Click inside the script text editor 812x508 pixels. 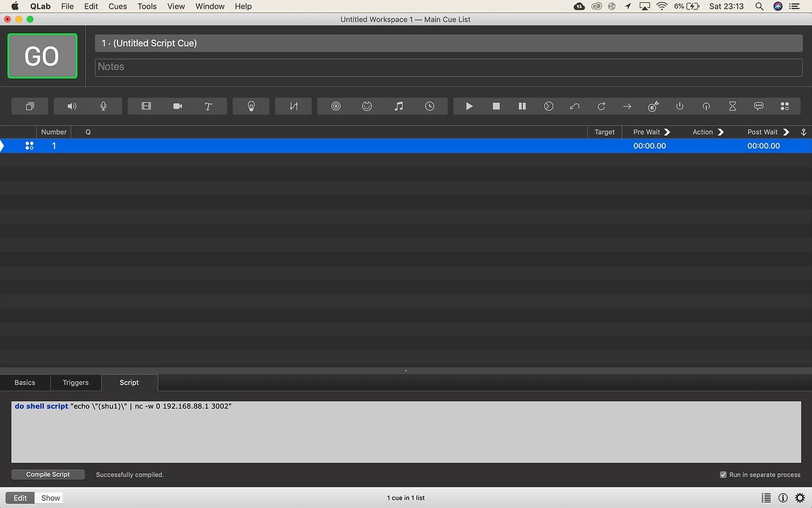pyautogui.click(x=406, y=432)
